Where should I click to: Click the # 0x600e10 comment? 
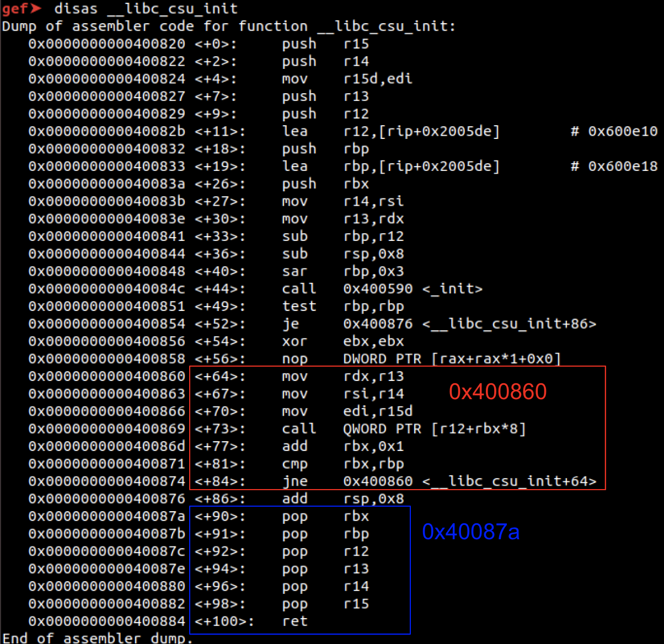click(x=614, y=131)
